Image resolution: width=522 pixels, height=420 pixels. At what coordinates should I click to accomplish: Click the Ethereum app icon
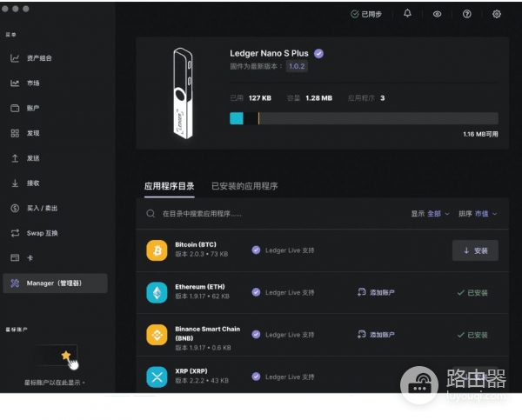pos(157,292)
